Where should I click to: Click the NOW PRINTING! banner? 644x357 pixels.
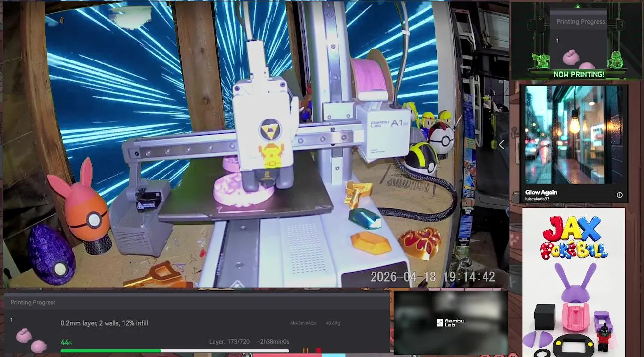pos(579,74)
